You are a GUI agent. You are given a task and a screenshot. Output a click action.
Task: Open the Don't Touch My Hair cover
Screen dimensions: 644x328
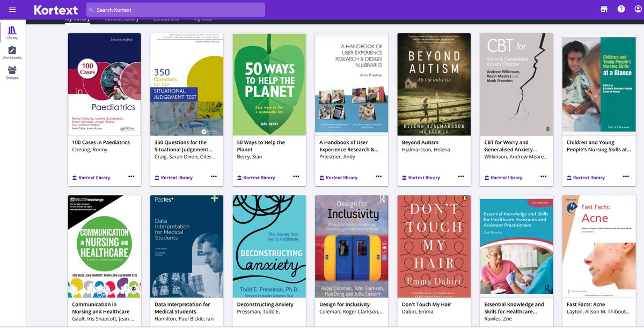434,246
